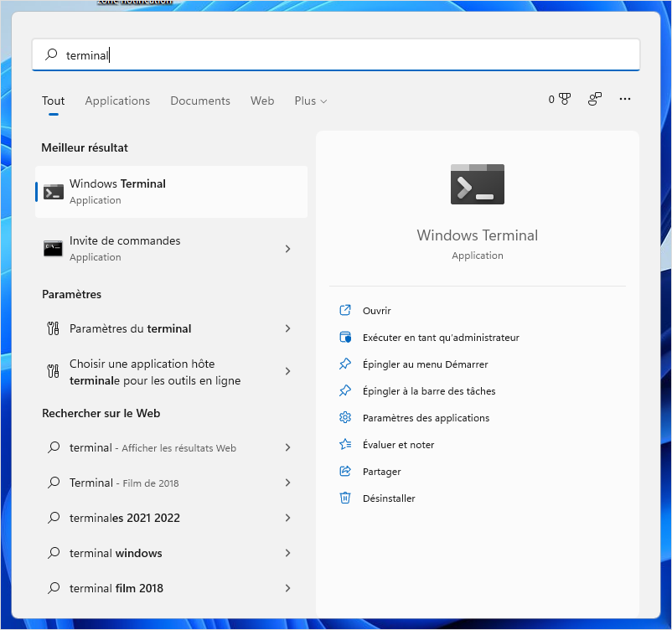The width and height of the screenshot is (672, 630).
Task: Click the gear icon for Paramètres des applications
Action: point(345,417)
